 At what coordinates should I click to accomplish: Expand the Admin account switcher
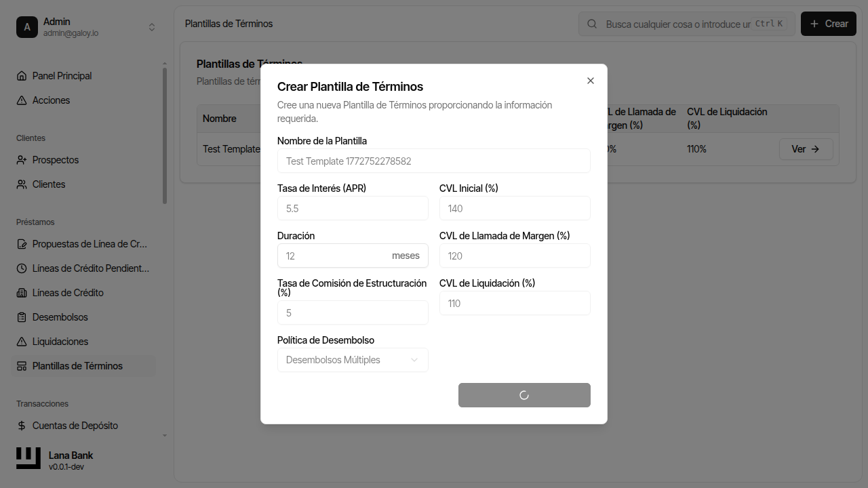click(x=152, y=27)
